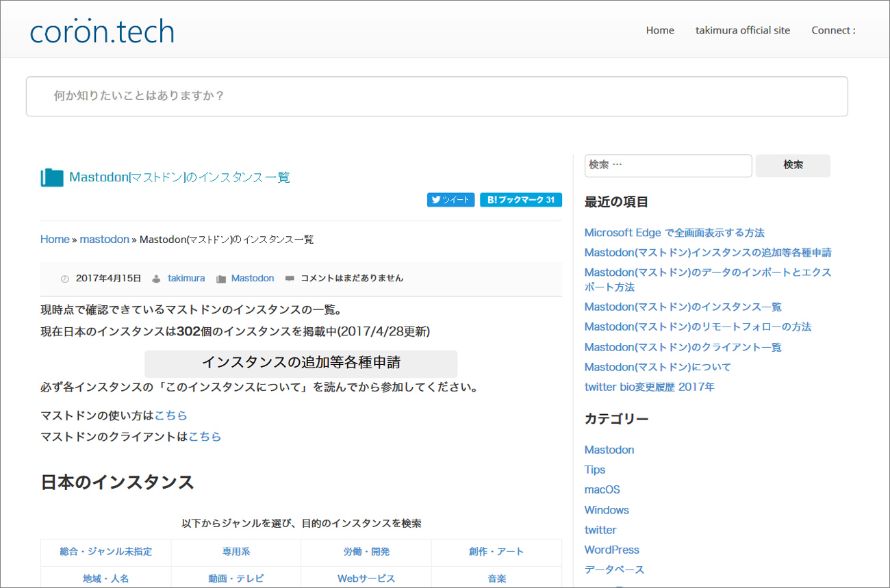Click the Hatena ブックマーク 31 button
This screenshot has height=588, width=890.
point(521,200)
